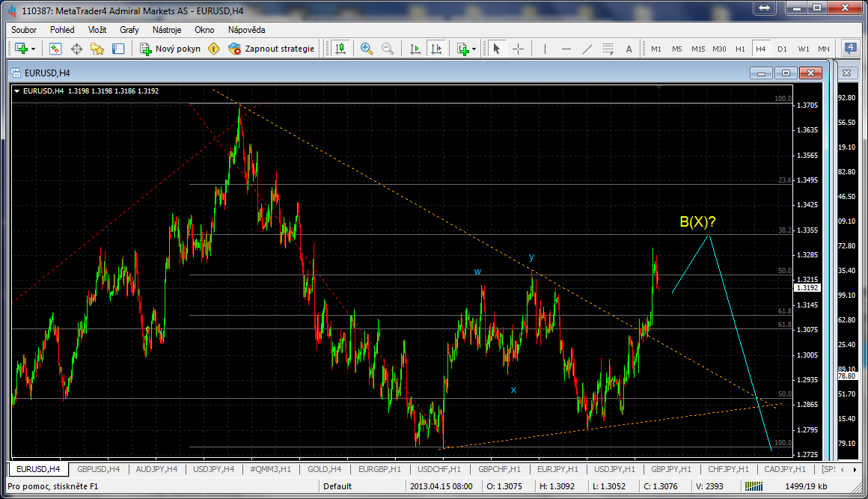Draw a vertical line tool
Image resolution: width=868 pixels, height=499 pixels.
point(545,49)
